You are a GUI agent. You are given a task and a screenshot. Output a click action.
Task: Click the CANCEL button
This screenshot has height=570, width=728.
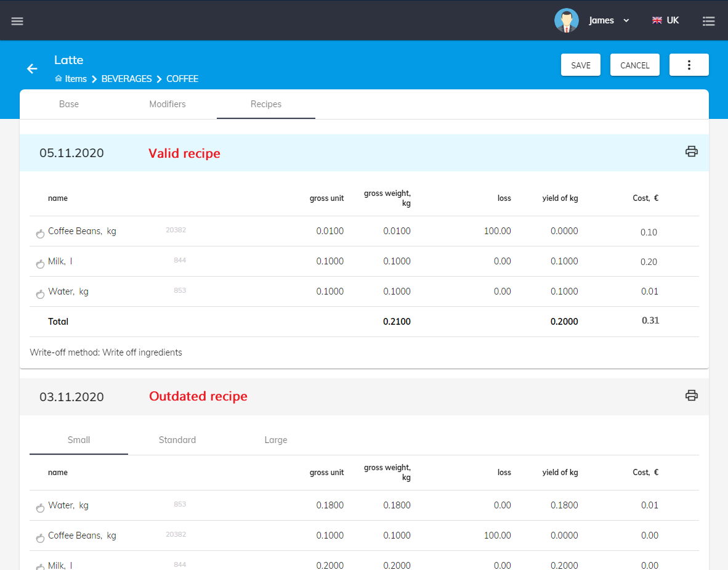[x=634, y=65]
